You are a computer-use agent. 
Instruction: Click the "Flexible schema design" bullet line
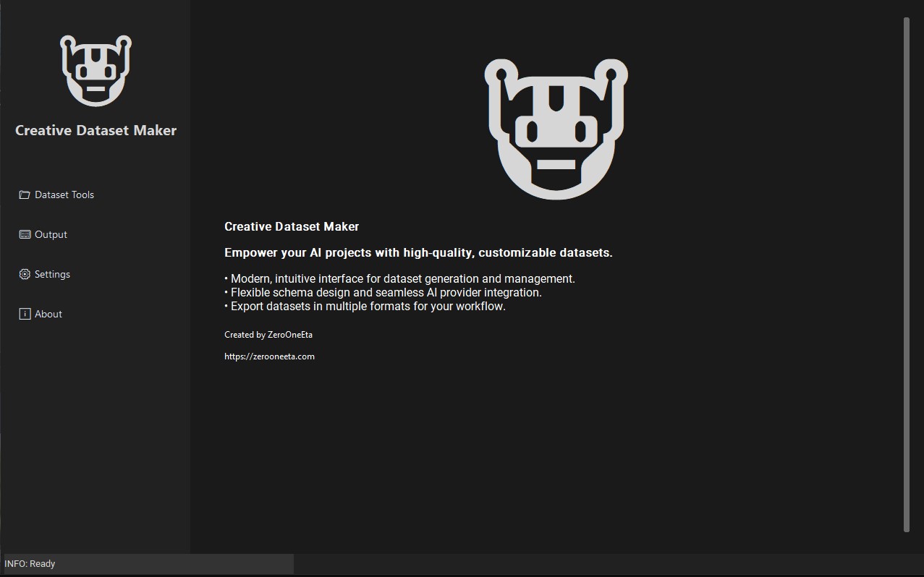coord(383,292)
